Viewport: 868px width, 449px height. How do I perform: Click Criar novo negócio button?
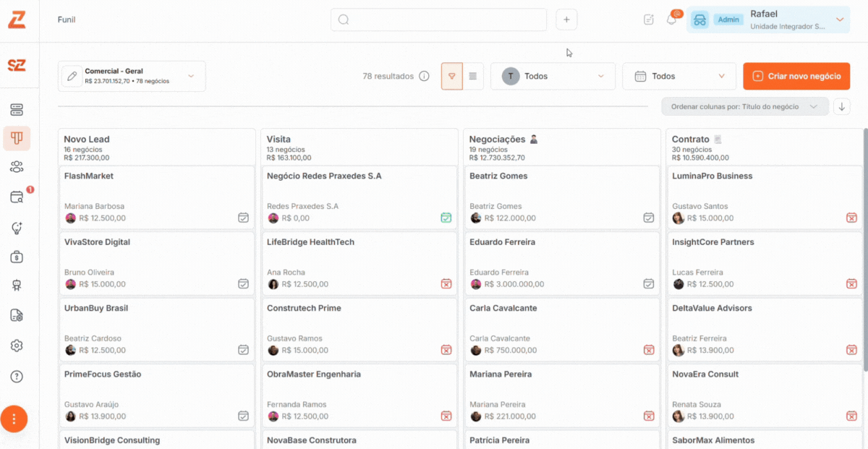click(796, 76)
